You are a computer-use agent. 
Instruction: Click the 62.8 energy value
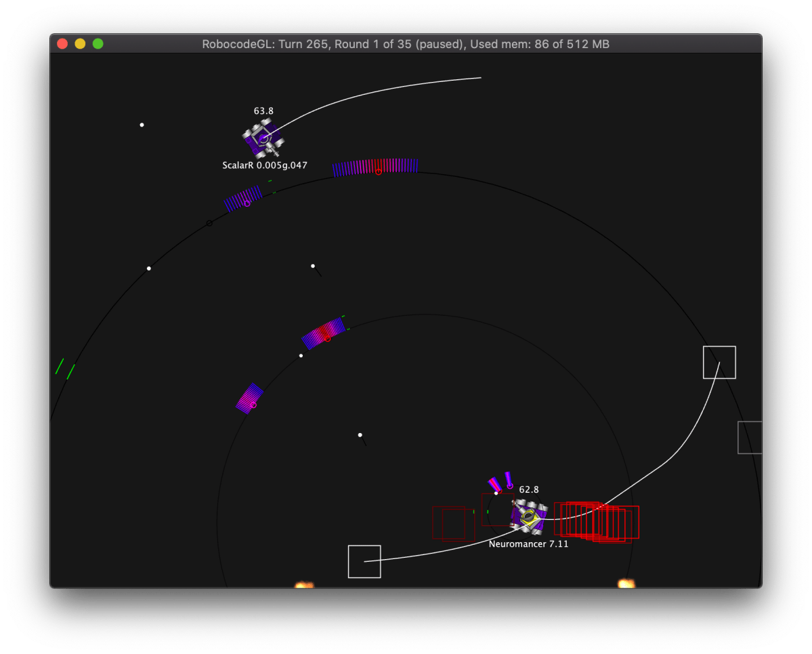pos(529,490)
